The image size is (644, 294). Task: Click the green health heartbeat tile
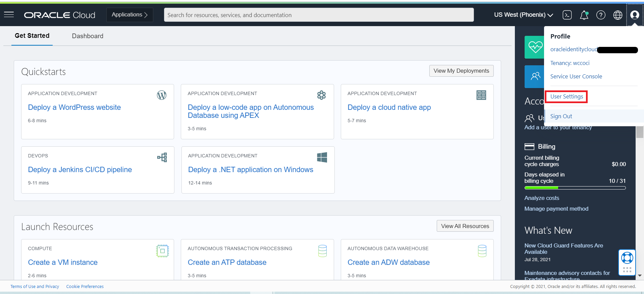point(534,47)
